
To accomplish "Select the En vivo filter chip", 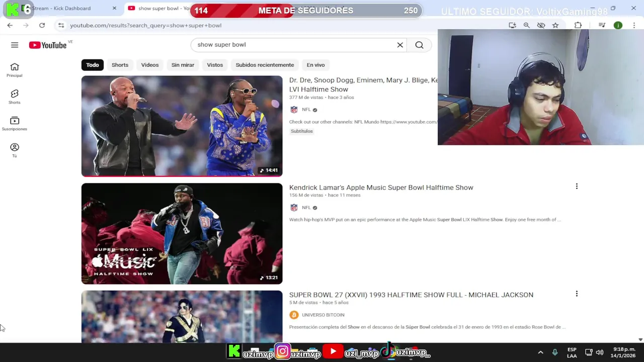I will point(315,65).
